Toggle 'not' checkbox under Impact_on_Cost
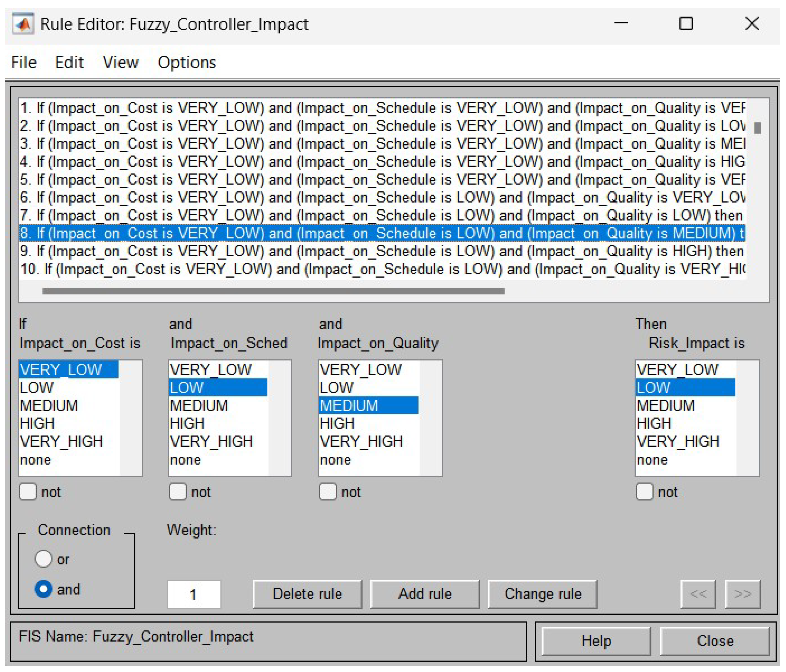Image resolution: width=786 pixels, height=672 pixels. point(28,492)
